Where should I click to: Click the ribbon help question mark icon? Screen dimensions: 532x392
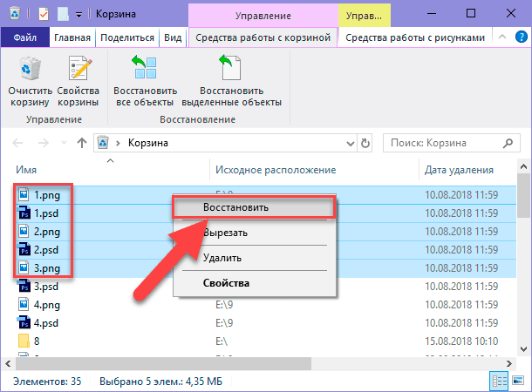[521, 38]
